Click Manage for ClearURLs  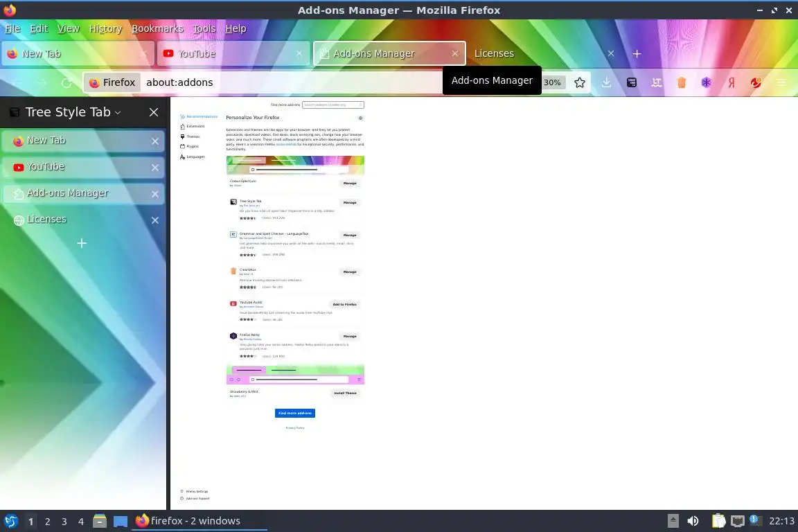click(x=350, y=272)
